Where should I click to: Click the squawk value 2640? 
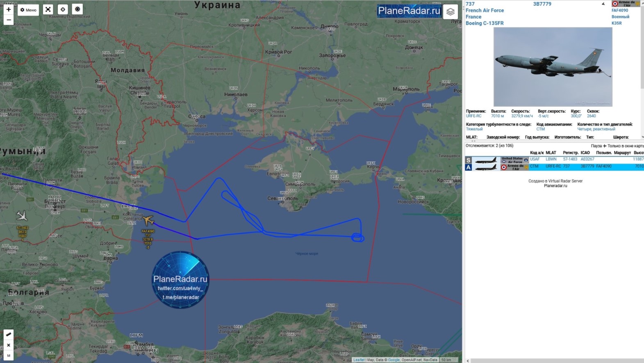[592, 116]
